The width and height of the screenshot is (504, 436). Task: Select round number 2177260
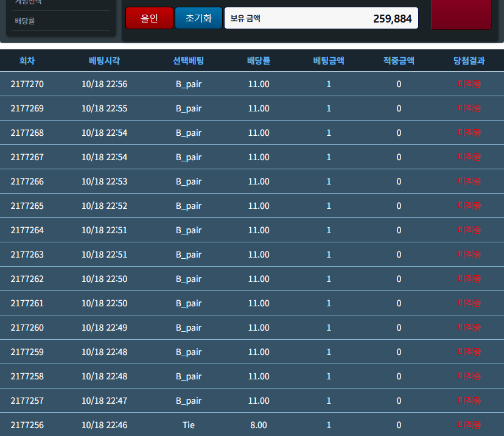(27, 328)
